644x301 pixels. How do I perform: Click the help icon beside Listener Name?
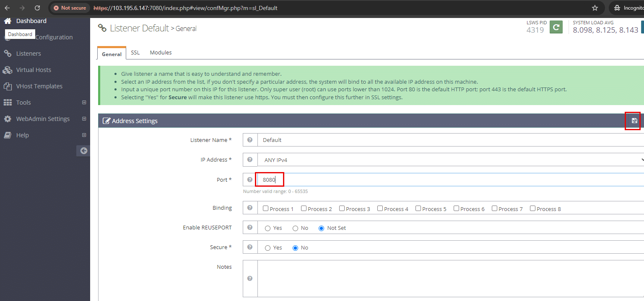(x=250, y=140)
